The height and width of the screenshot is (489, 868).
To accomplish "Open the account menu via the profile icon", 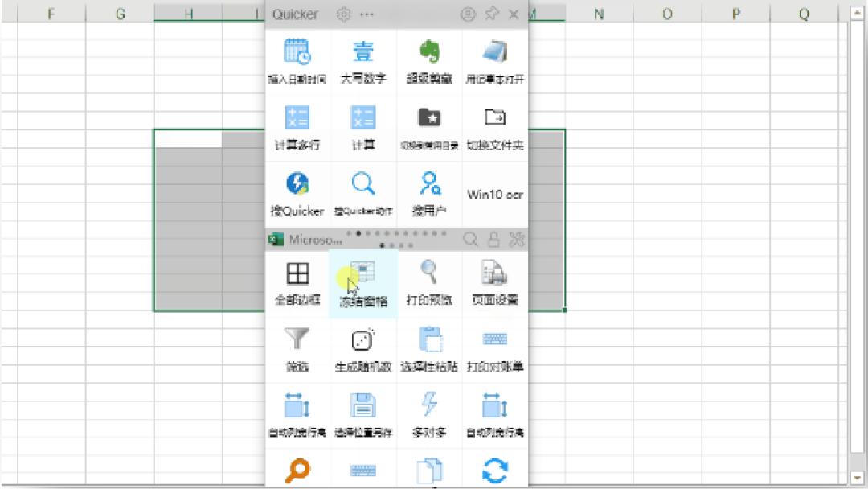I will [x=469, y=14].
